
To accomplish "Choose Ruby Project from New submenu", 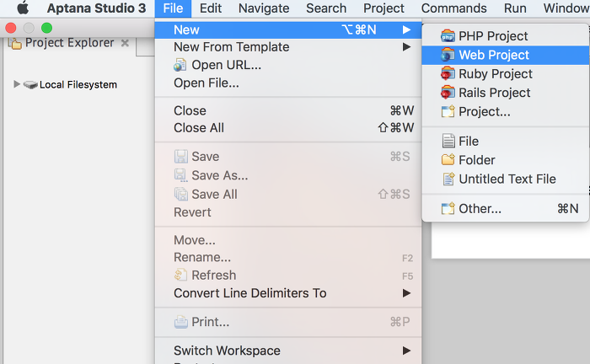I will coord(506,73).
